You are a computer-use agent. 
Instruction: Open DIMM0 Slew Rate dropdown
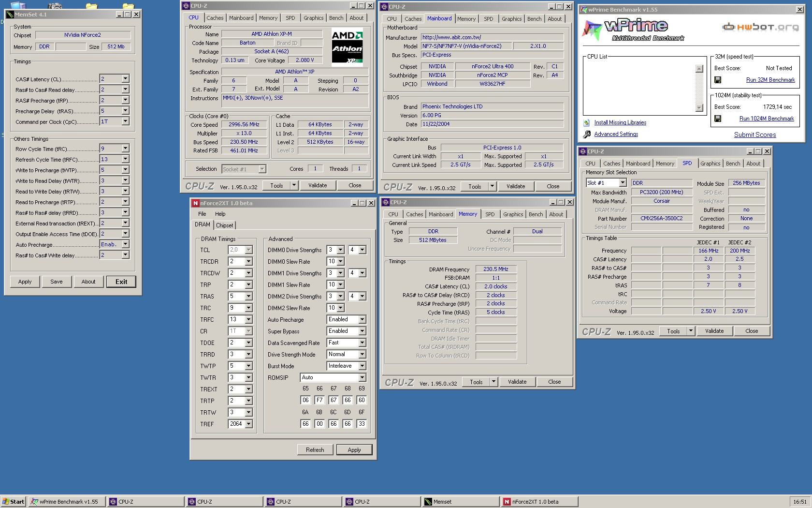tap(340, 261)
